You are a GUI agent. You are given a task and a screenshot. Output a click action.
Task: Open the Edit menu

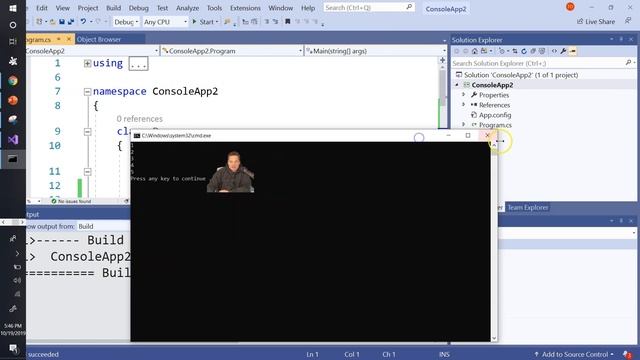(42, 8)
